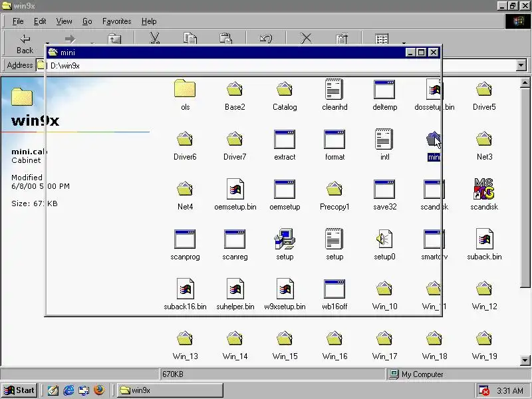Select the format program icon

334,145
